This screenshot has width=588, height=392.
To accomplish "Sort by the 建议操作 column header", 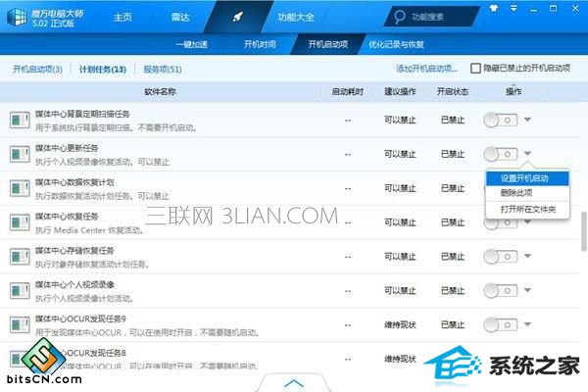I will tap(400, 91).
